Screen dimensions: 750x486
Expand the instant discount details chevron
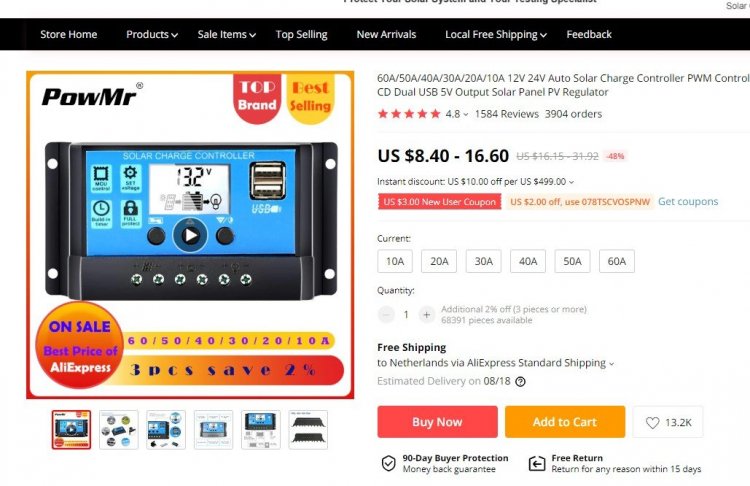571,182
